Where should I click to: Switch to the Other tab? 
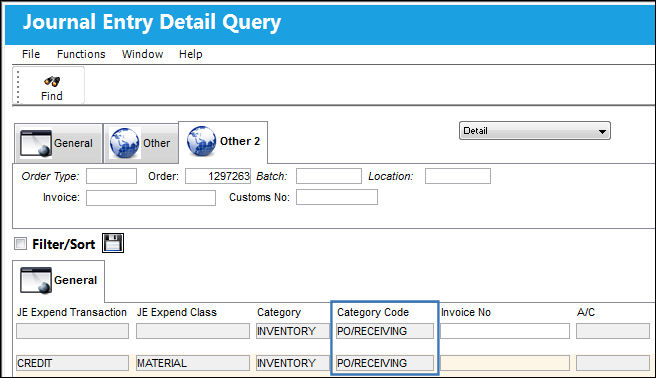click(x=141, y=143)
